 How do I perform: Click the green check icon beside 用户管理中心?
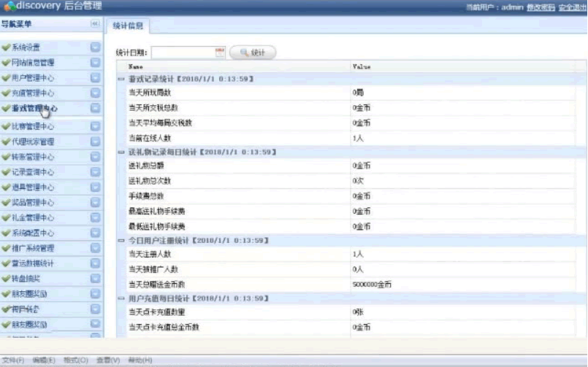[x=7, y=78]
